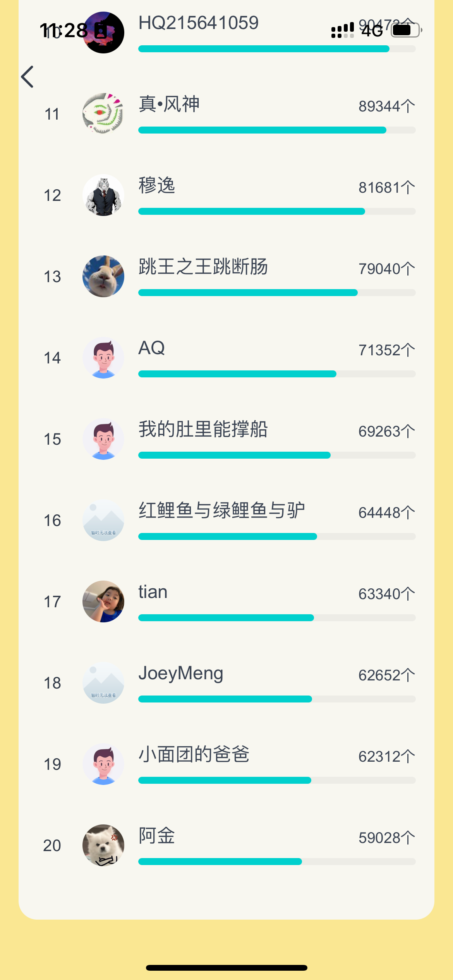Tap the JoeyMeng username
The image size is (453, 980).
(x=181, y=673)
